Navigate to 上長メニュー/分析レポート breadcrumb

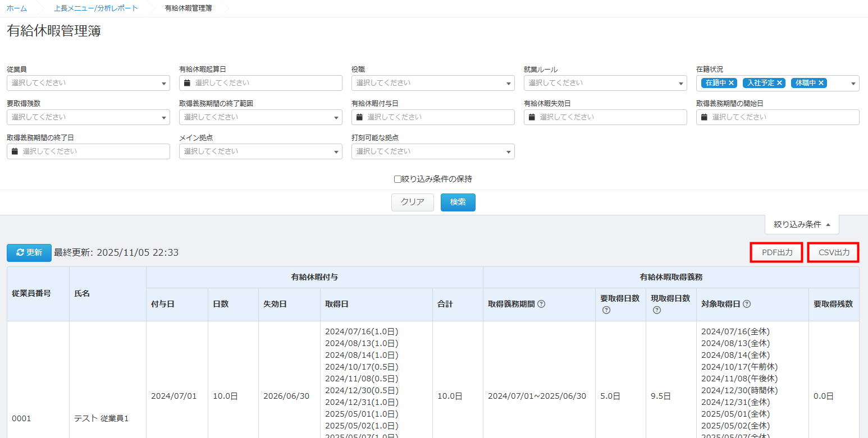[96, 8]
